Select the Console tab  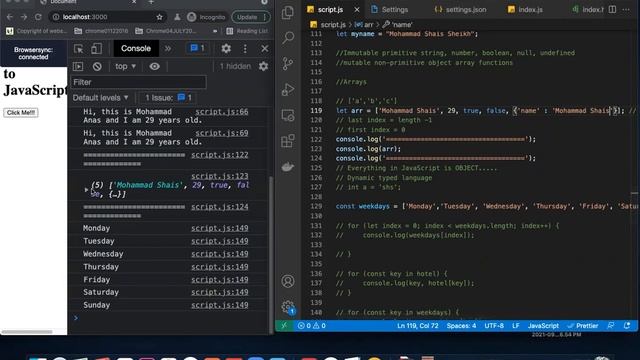click(136, 48)
